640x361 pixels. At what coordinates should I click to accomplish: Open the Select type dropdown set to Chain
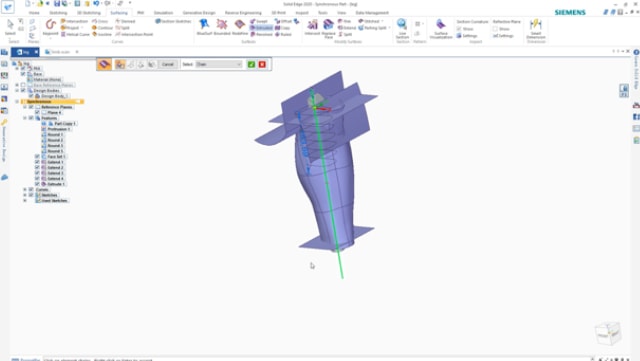(219, 65)
